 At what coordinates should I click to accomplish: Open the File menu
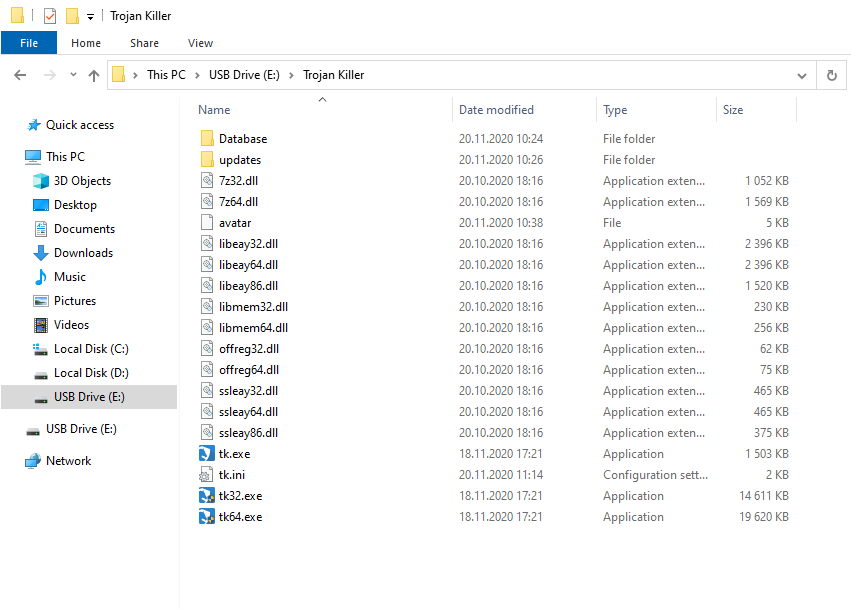tap(29, 43)
